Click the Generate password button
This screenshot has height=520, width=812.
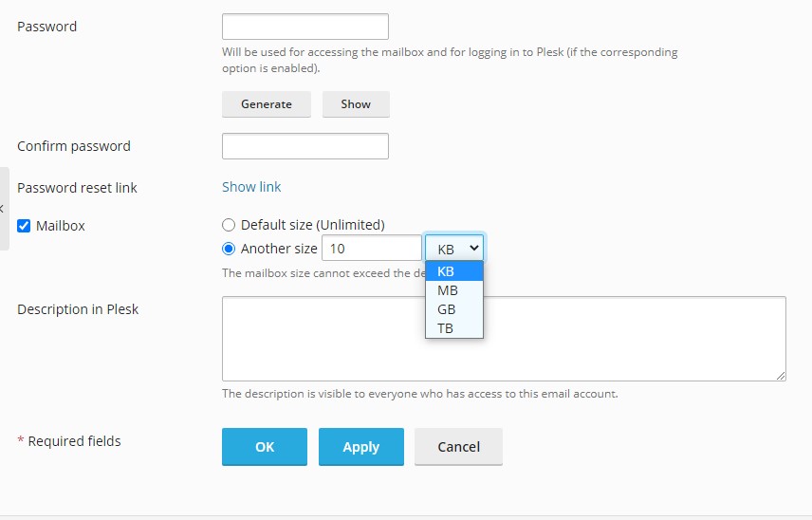267,104
